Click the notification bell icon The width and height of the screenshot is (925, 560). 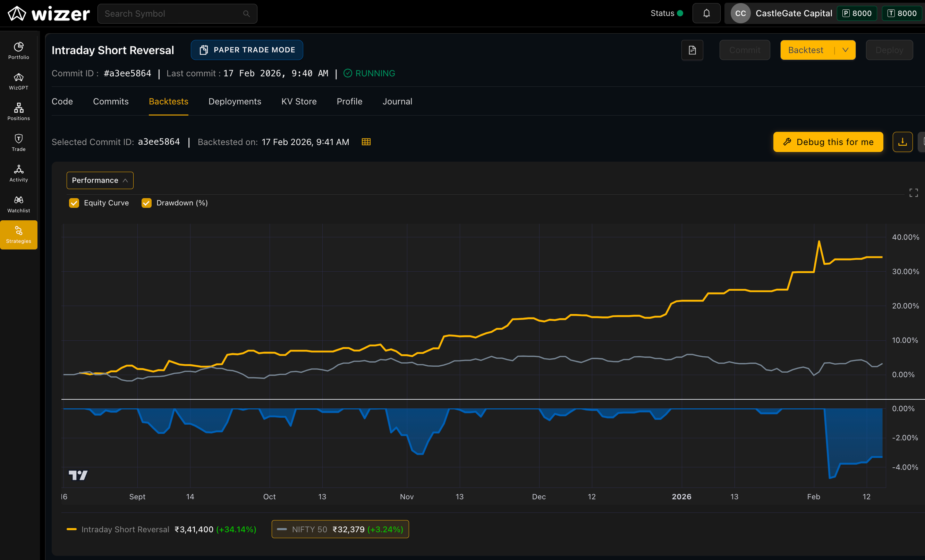(x=706, y=14)
